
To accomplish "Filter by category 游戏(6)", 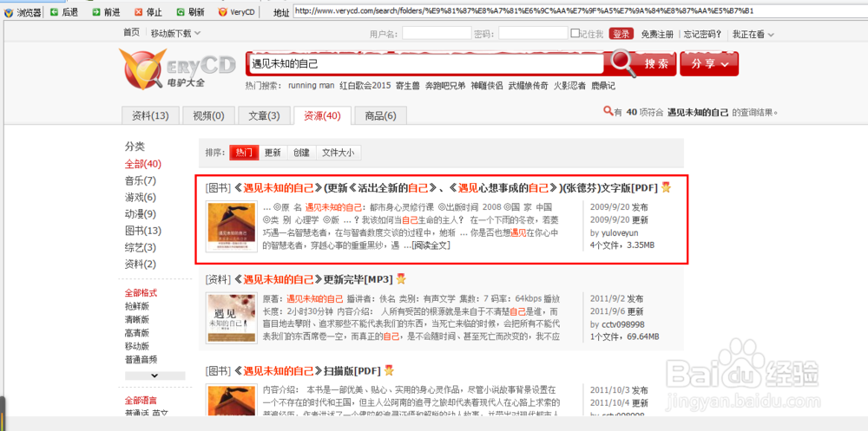I will (x=141, y=197).
